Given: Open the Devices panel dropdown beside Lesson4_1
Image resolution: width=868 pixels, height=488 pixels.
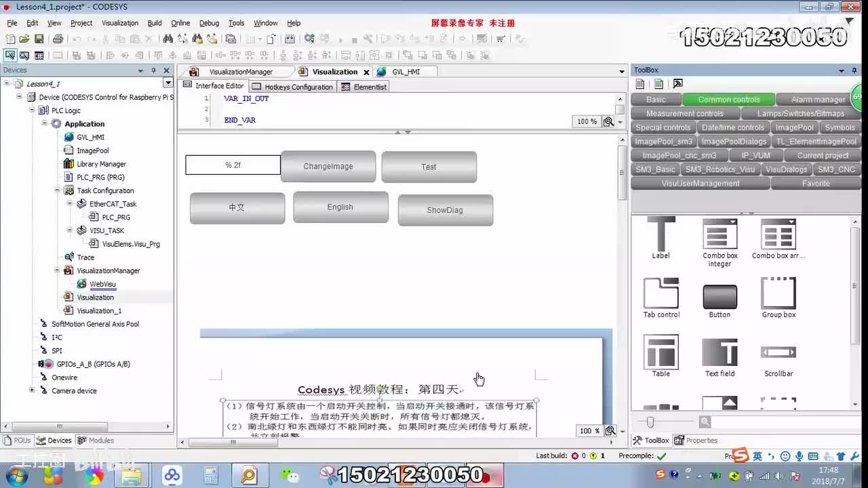Looking at the screenshot, I should click(x=167, y=83).
